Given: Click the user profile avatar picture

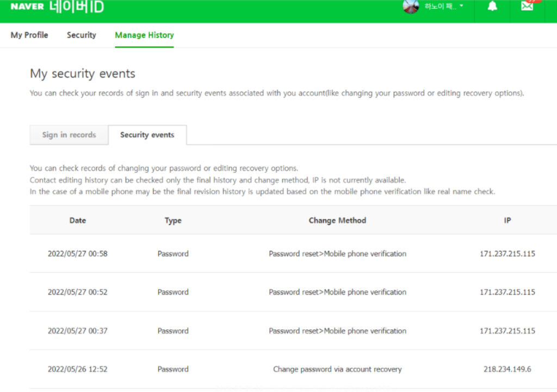Looking at the screenshot, I should (x=411, y=6).
